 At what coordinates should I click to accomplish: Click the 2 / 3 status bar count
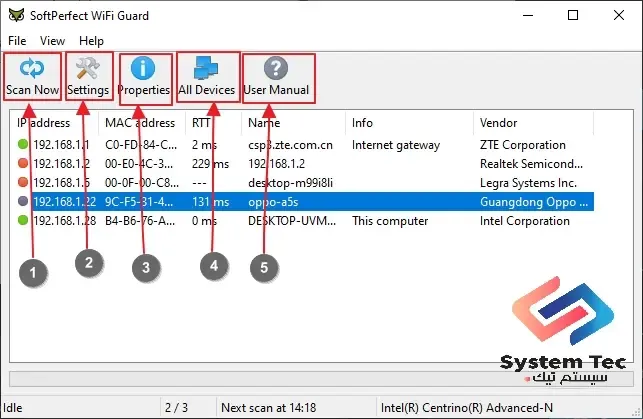[x=176, y=408]
